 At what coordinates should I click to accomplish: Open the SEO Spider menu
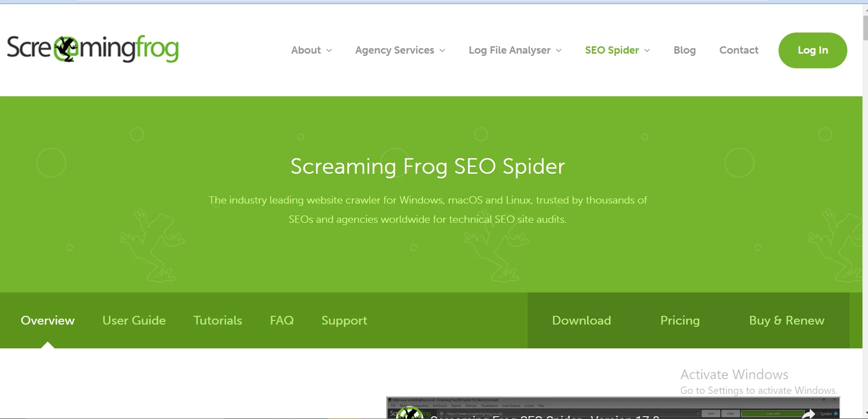[x=612, y=50]
